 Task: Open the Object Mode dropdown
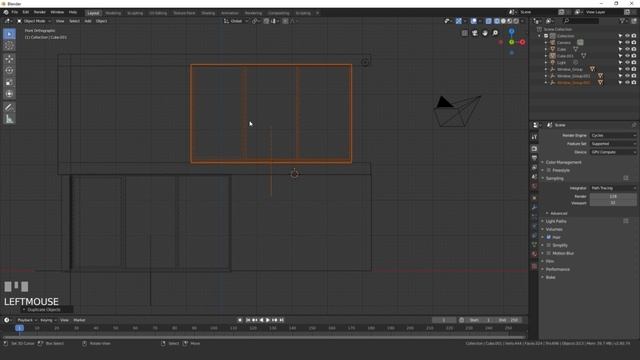(34, 21)
